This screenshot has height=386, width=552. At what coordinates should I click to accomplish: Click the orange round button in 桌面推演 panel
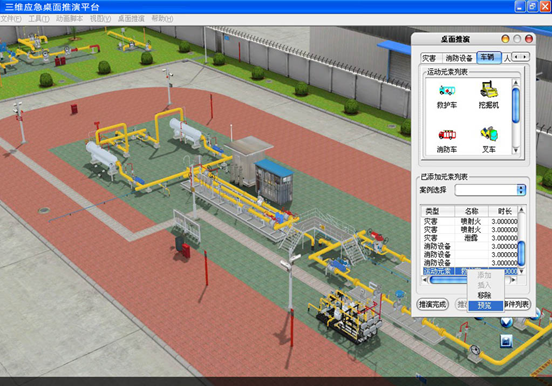505,39
